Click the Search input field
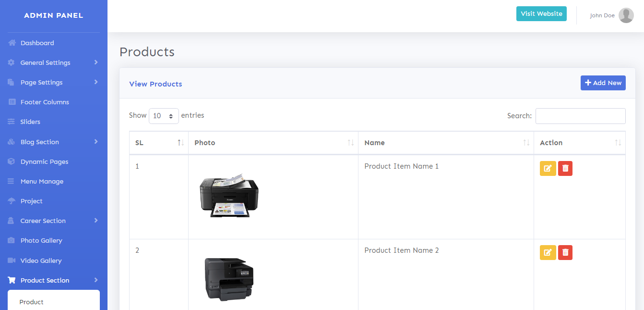 tap(580, 116)
